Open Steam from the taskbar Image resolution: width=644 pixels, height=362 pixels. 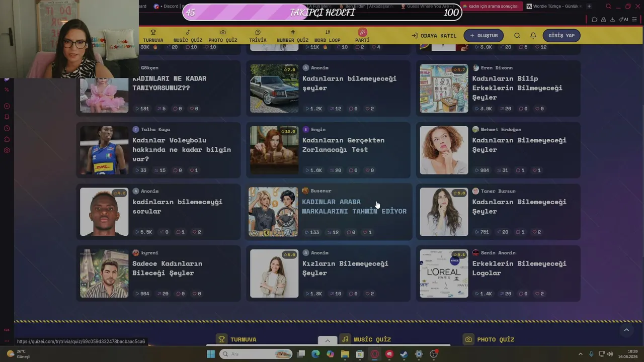(x=404, y=354)
